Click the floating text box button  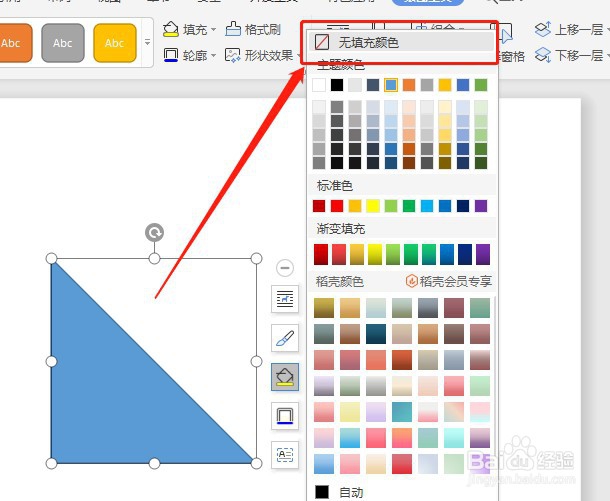pyautogui.click(x=285, y=454)
